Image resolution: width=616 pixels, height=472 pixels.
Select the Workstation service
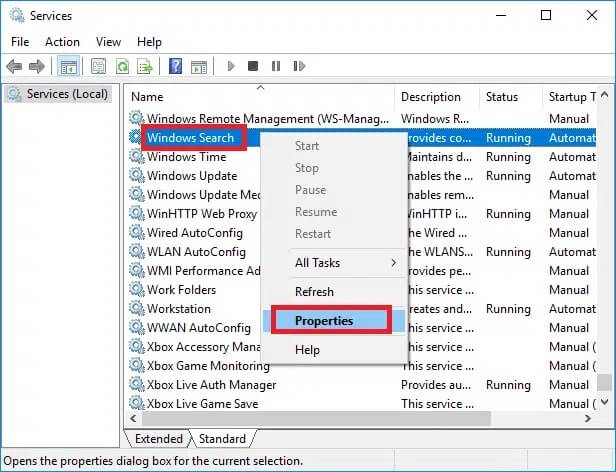click(x=179, y=309)
